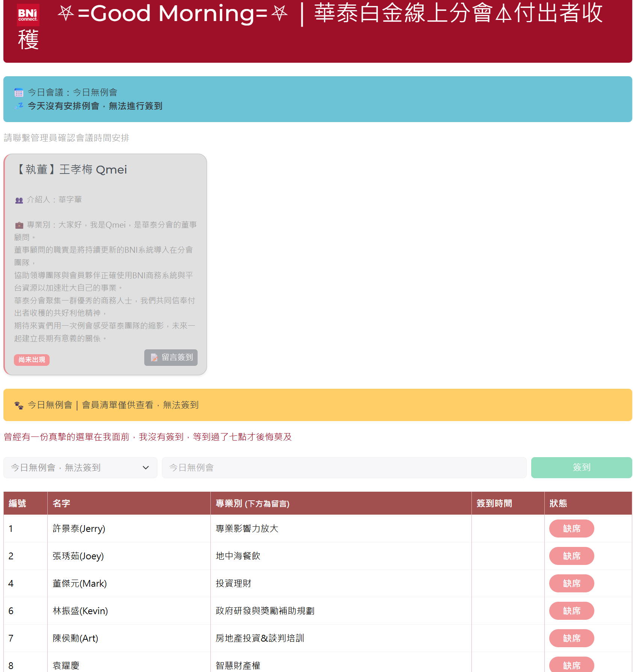Click the 請聯繫管理員確認會議時間安排 notice

(66, 138)
